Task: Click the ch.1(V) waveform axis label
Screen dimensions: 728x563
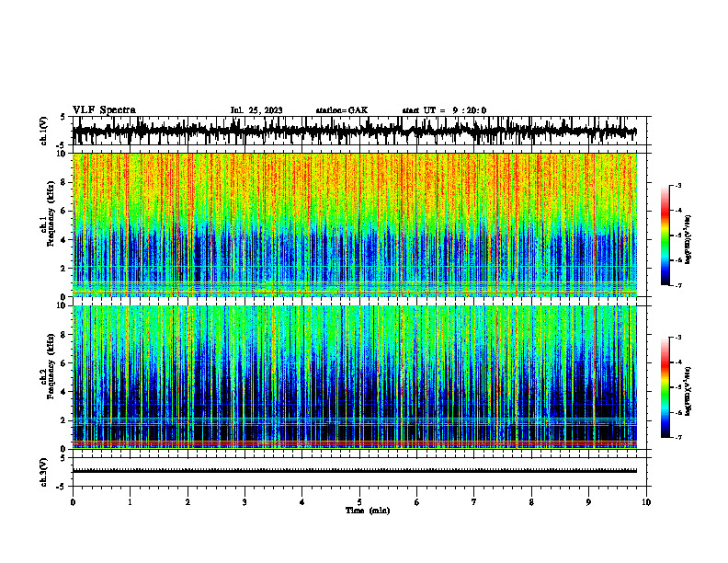Action: coord(44,131)
